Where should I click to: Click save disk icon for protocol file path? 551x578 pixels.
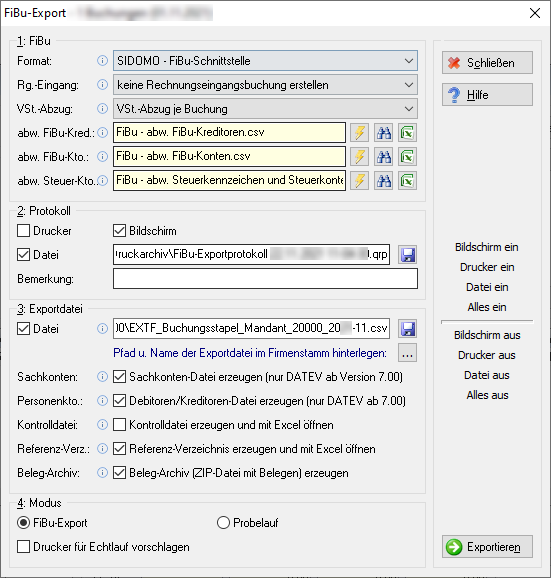(408, 255)
